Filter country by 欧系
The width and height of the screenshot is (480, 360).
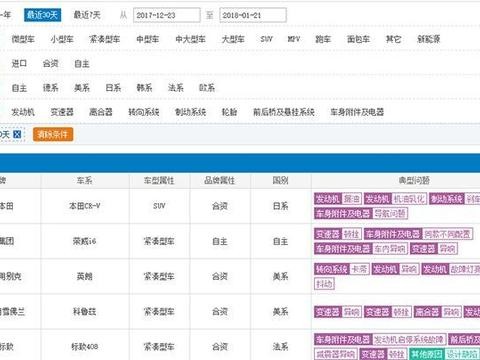(207, 88)
